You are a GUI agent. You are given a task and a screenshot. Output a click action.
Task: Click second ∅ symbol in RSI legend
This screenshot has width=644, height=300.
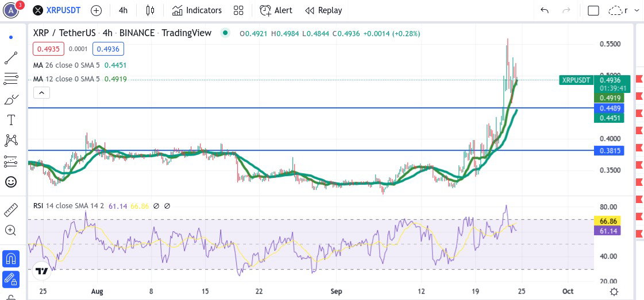[167, 206]
